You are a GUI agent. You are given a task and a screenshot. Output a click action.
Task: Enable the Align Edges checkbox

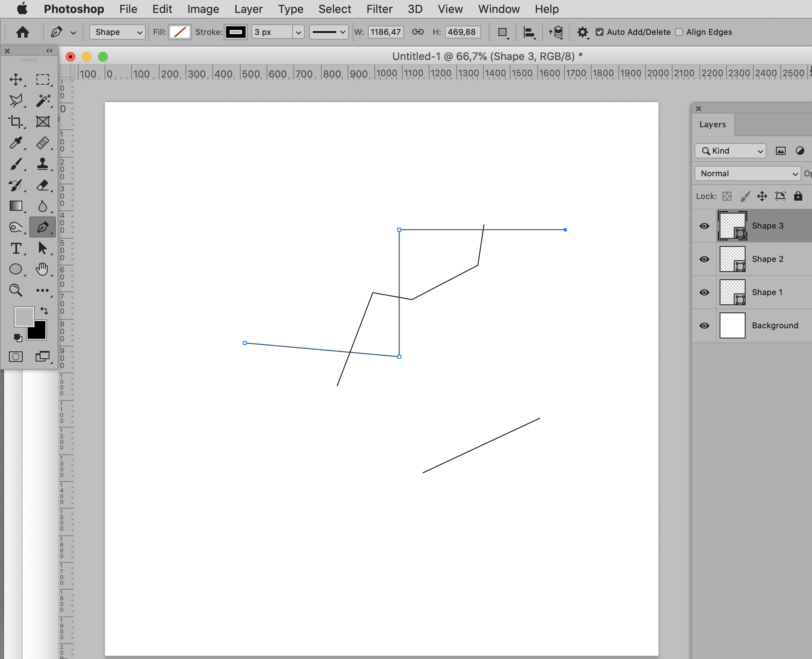pyautogui.click(x=680, y=32)
